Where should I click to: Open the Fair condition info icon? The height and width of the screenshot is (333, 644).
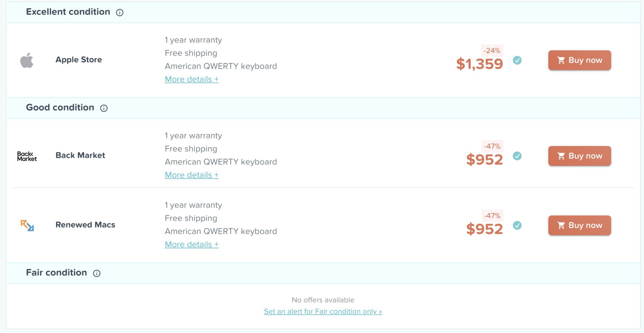coord(97,273)
